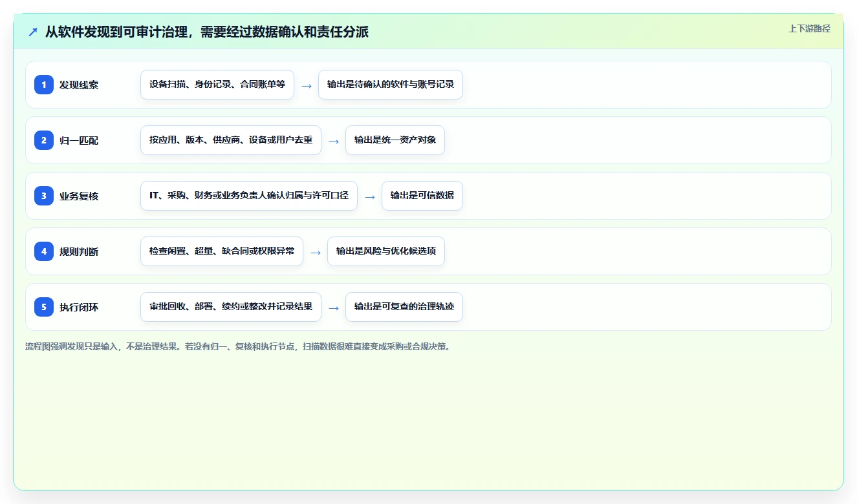857x504 pixels.
Task: Click the arrow icon beside the title
Action: coord(32,32)
